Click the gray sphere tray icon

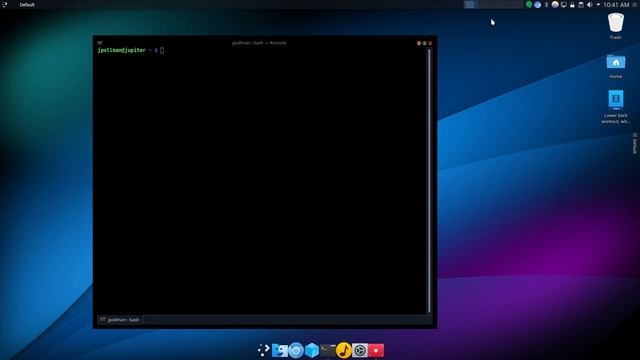click(555, 4)
